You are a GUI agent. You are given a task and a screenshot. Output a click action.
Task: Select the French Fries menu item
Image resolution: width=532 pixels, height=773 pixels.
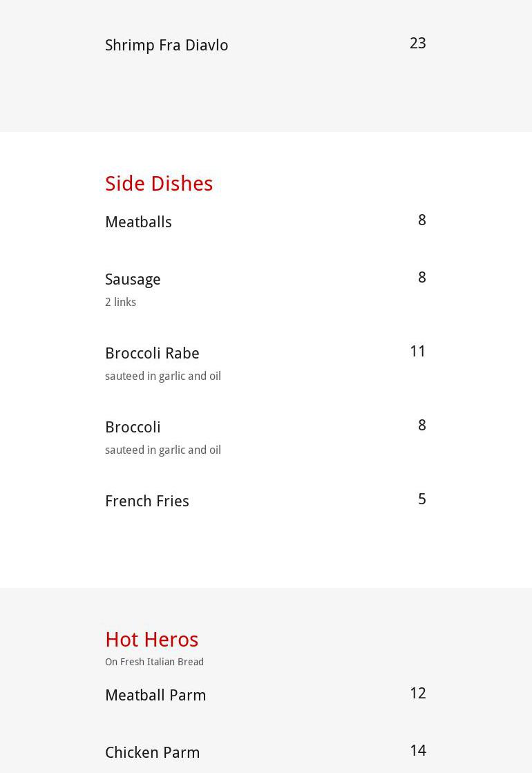point(147,502)
